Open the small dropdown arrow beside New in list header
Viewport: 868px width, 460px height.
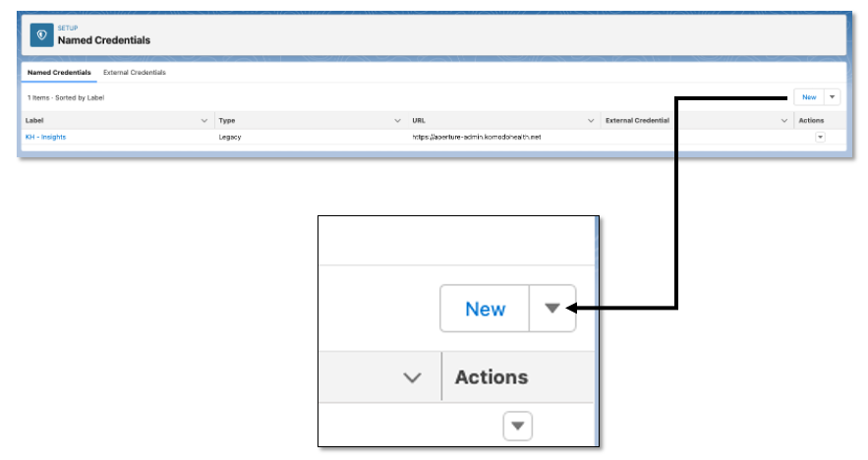[x=833, y=97]
